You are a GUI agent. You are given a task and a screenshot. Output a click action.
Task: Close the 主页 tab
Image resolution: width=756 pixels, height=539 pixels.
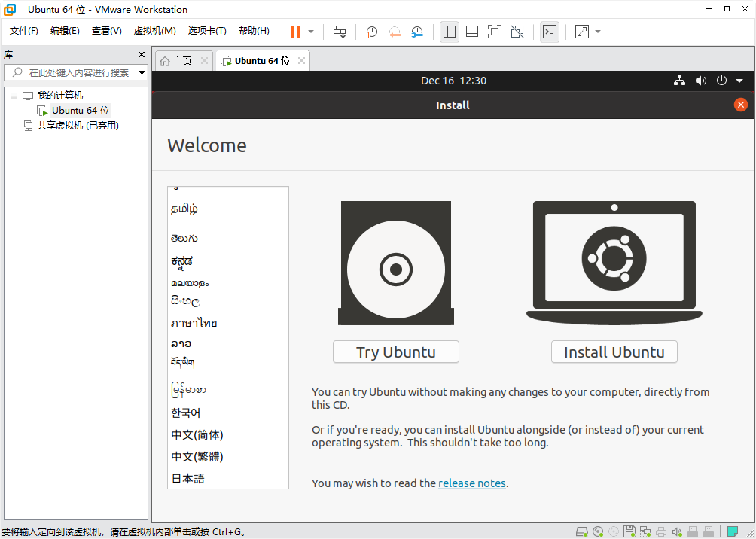coord(204,61)
